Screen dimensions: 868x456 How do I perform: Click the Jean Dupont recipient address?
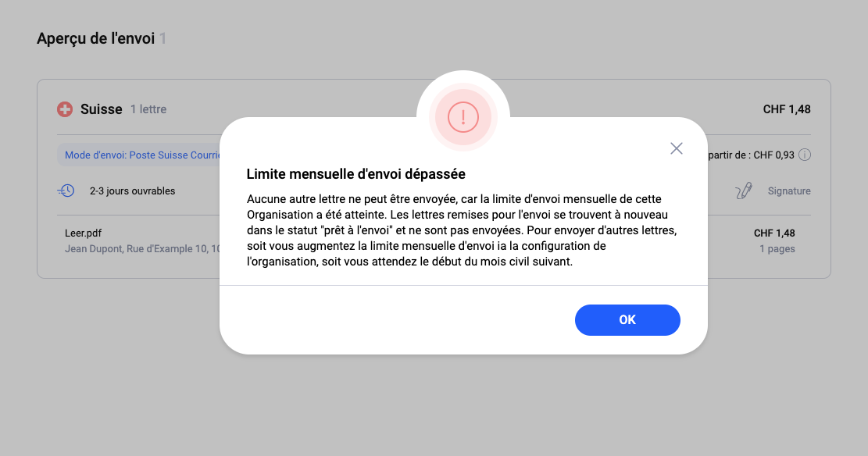click(x=141, y=249)
